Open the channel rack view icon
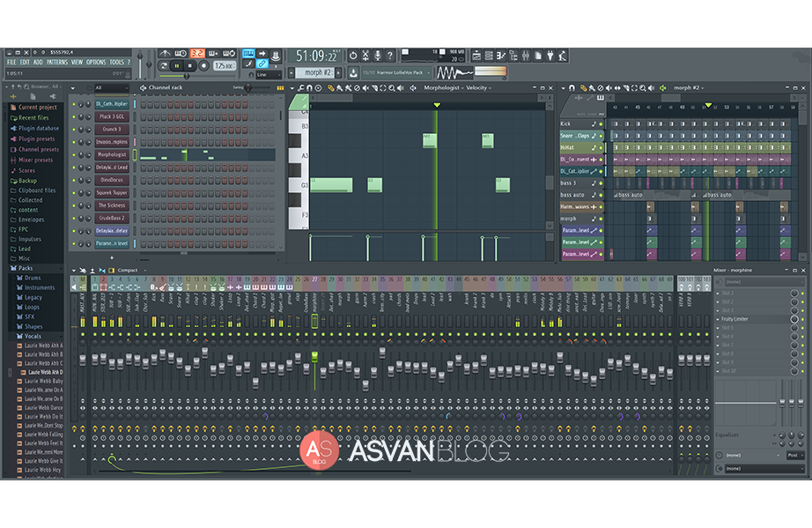The height and width of the screenshot is (528, 812). tap(488, 56)
